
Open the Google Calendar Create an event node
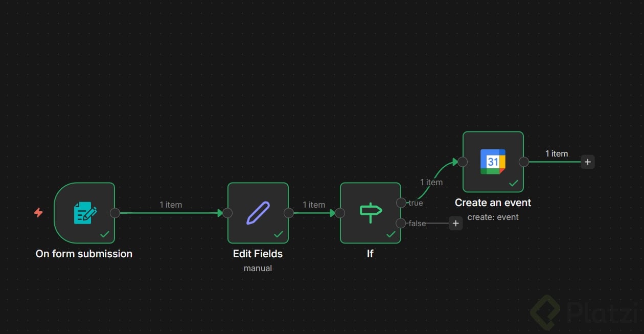click(x=493, y=162)
